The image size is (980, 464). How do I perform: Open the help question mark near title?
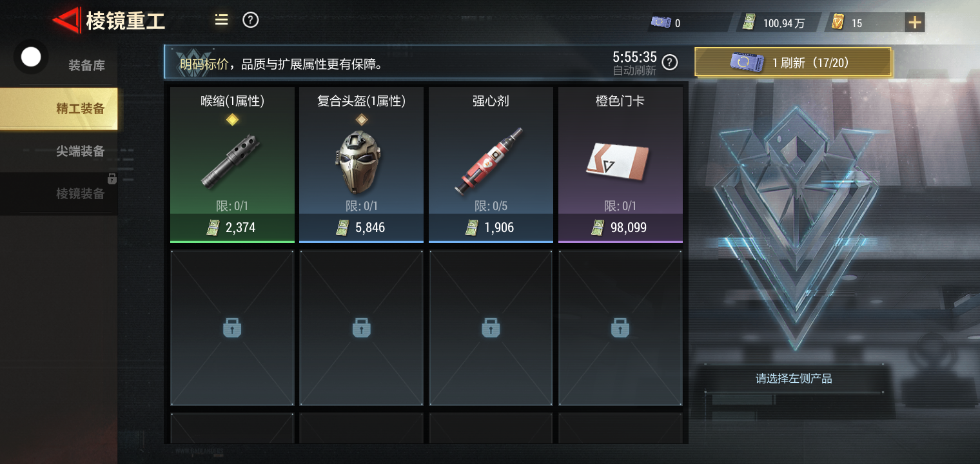pos(250,20)
